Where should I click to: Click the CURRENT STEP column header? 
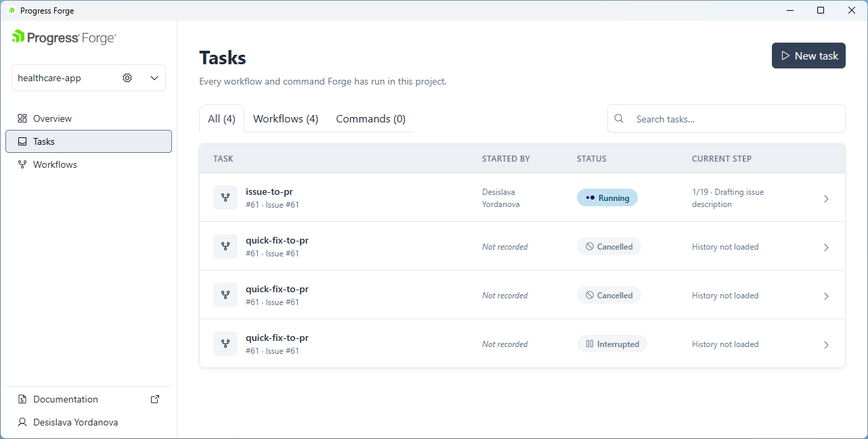tap(722, 159)
